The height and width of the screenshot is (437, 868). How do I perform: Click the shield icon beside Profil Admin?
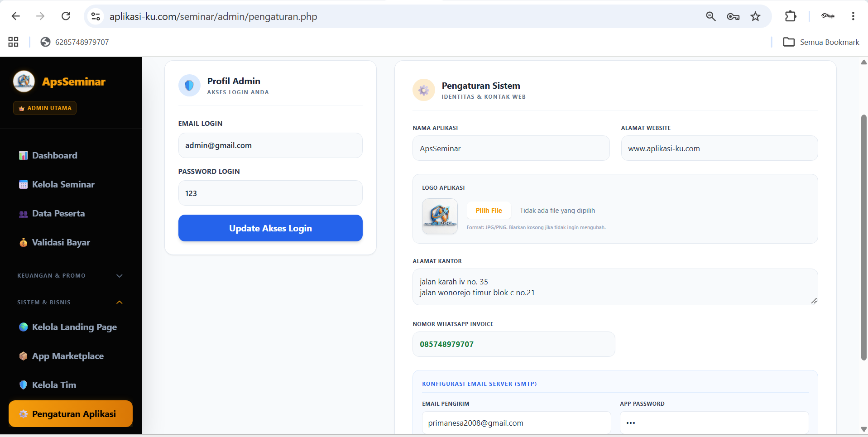(189, 86)
